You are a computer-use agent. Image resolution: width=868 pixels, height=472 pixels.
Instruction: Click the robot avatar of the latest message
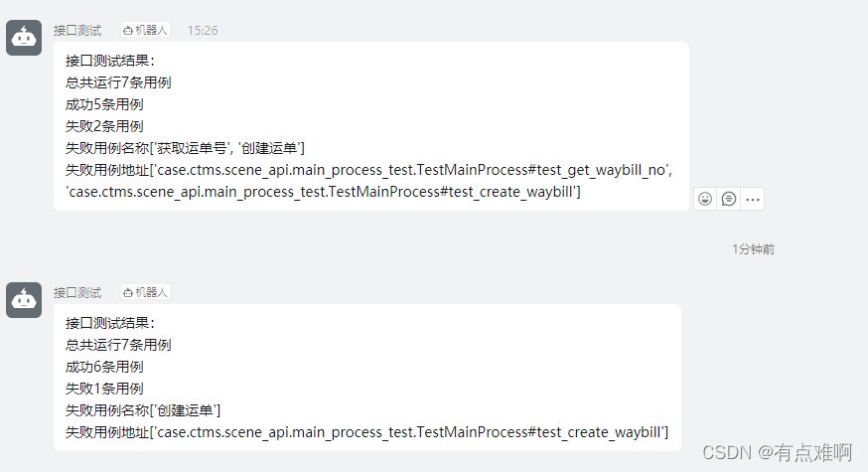click(24, 300)
